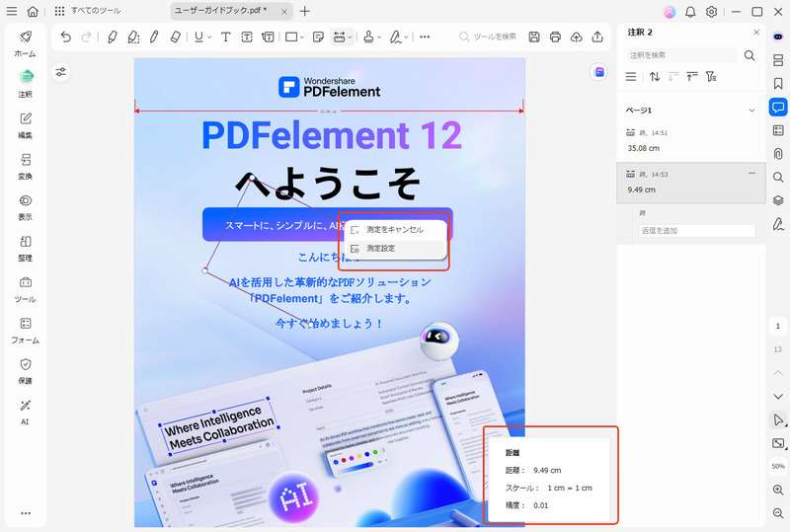The width and height of the screenshot is (790, 532).
Task: Select the Rectangle shape tool
Action: (291, 37)
